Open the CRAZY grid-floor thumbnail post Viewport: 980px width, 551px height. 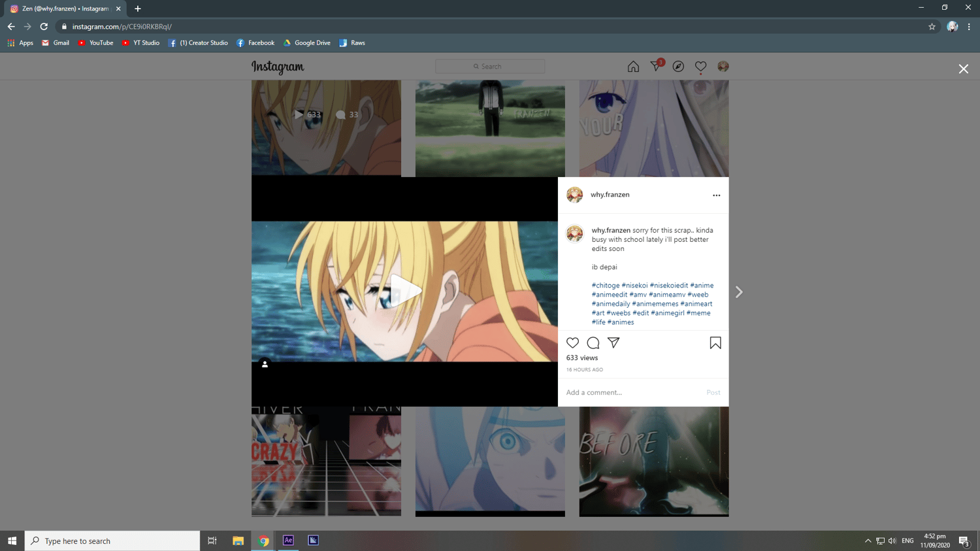coord(326,461)
